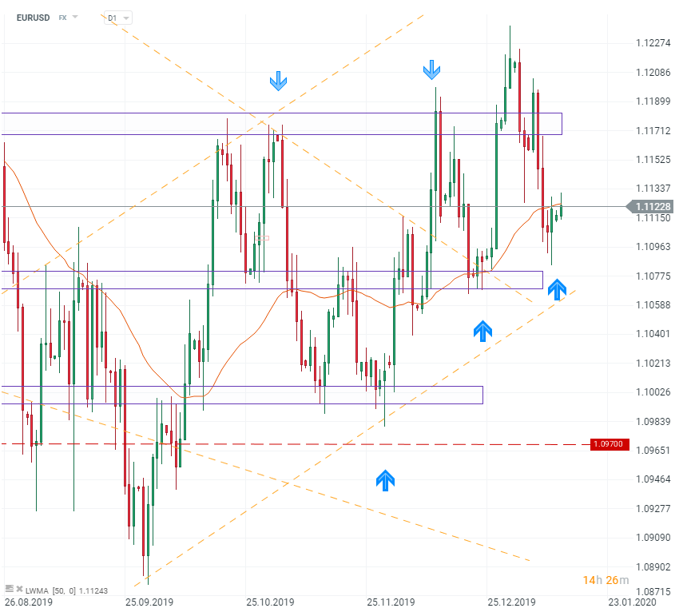Click the EURUSD symbol name
Viewport: 683px width, 616px height.
tap(33, 18)
